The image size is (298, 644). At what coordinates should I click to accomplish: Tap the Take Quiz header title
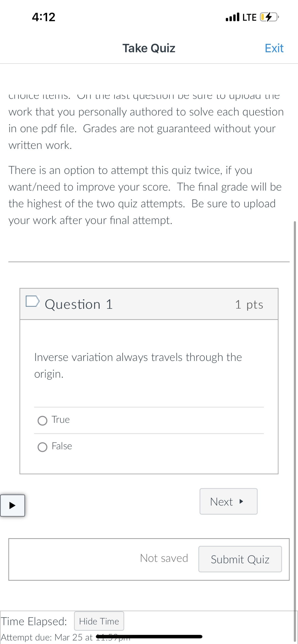149,48
